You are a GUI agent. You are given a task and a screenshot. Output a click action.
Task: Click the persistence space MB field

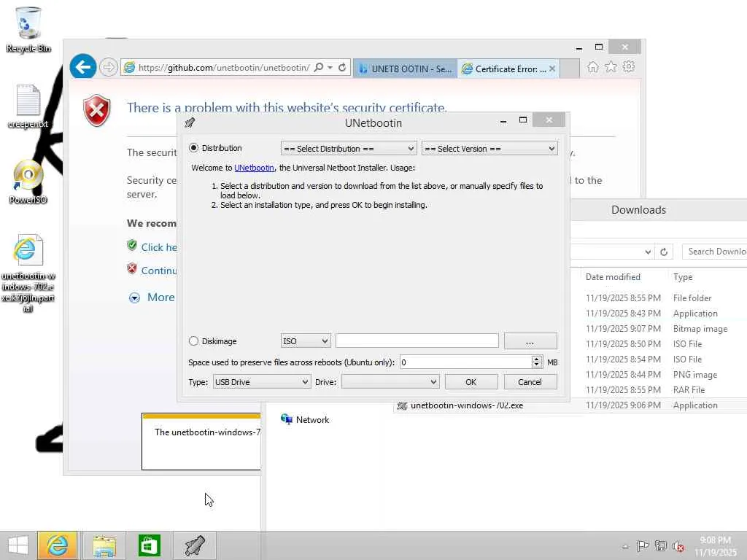pos(465,362)
